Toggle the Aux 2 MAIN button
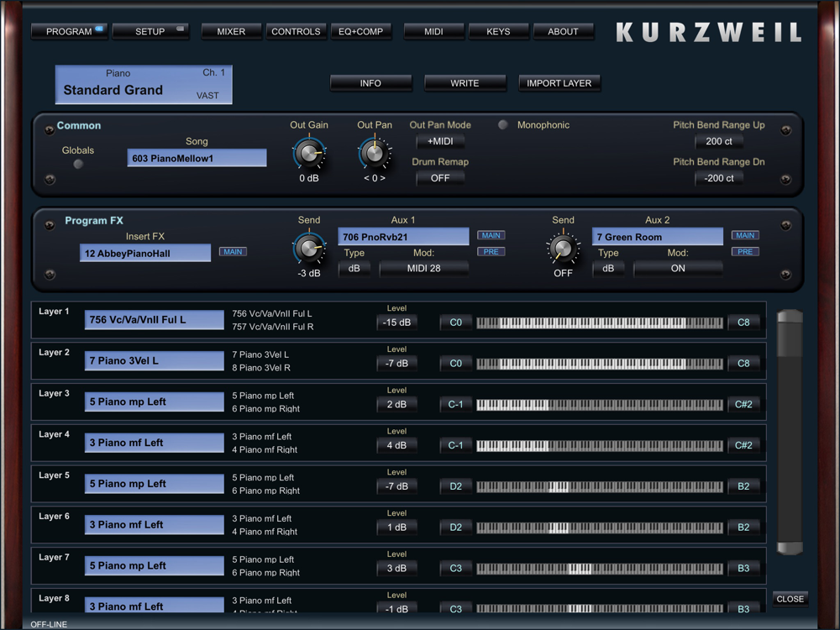This screenshot has width=840, height=630. 745,235
